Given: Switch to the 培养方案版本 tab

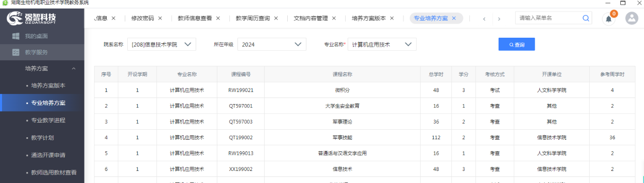Looking at the screenshot, I should coord(369,18).
